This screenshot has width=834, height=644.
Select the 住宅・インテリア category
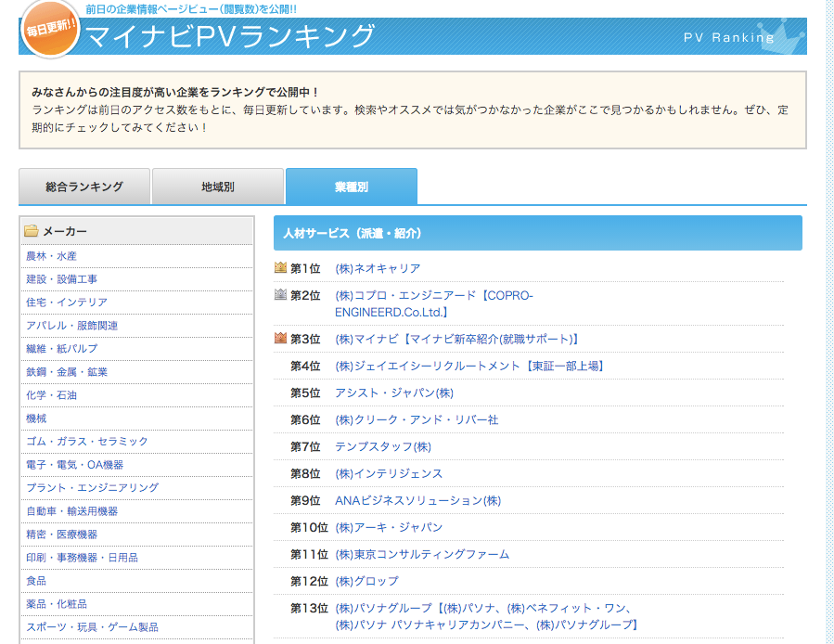(x=67, y=303)
